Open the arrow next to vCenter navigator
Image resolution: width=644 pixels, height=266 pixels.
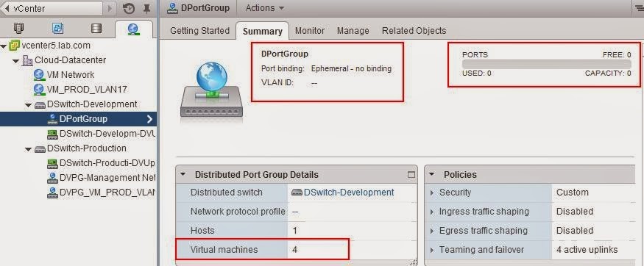pos(110,8)
